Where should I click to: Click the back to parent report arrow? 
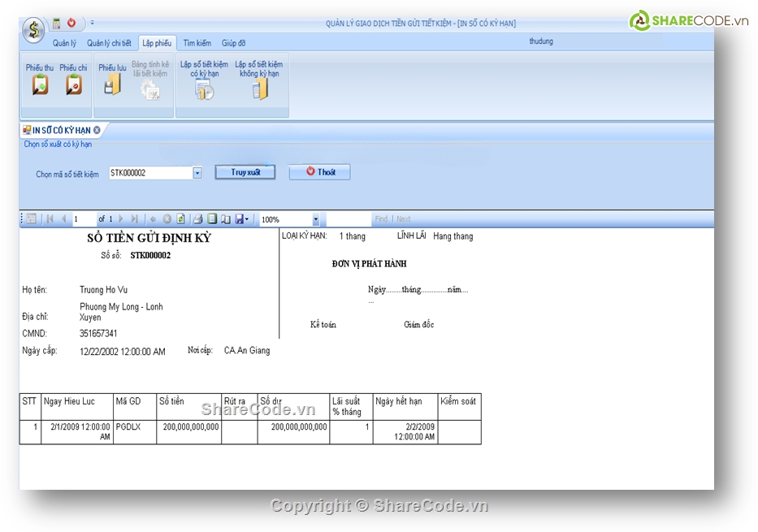click(x=154, y=218)
